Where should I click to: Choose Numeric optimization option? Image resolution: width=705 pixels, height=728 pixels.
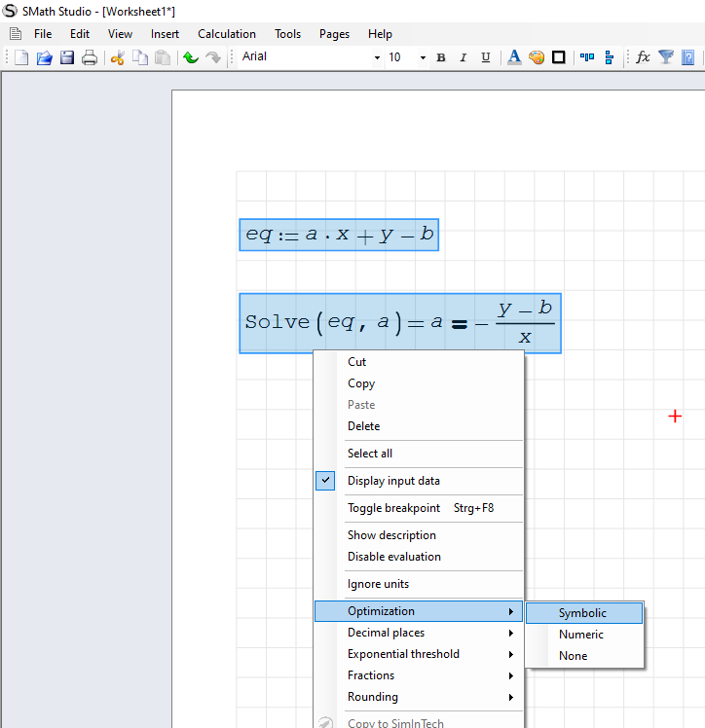coord(581,635)
